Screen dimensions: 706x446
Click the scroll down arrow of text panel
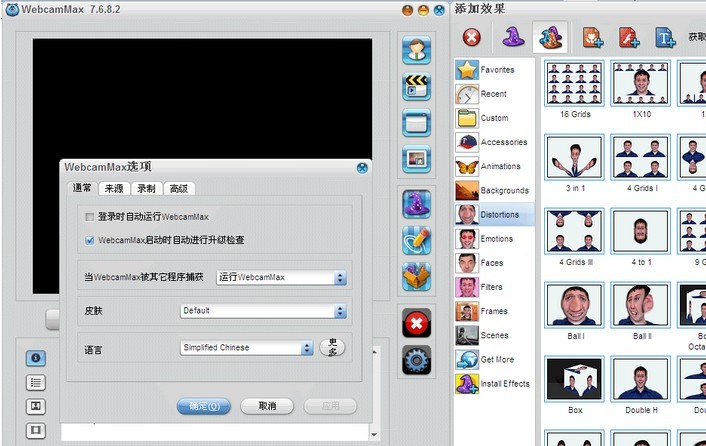[374, 435]
